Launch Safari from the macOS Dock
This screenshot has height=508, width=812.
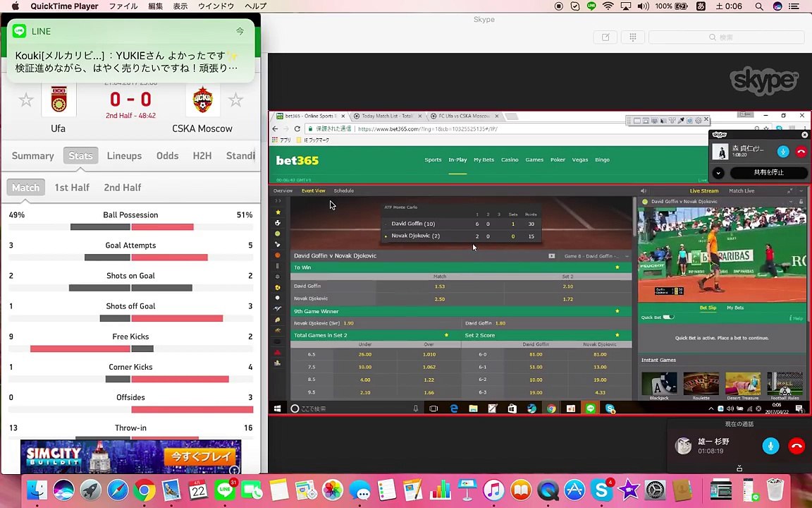(118, 490)
